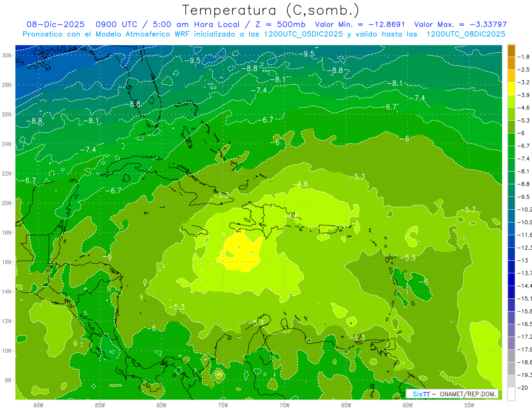The height and width of the screenshot is (411, 532).
Task: Click the 26N latitude label
Action: pyautogui.click(x=7, y=114)
